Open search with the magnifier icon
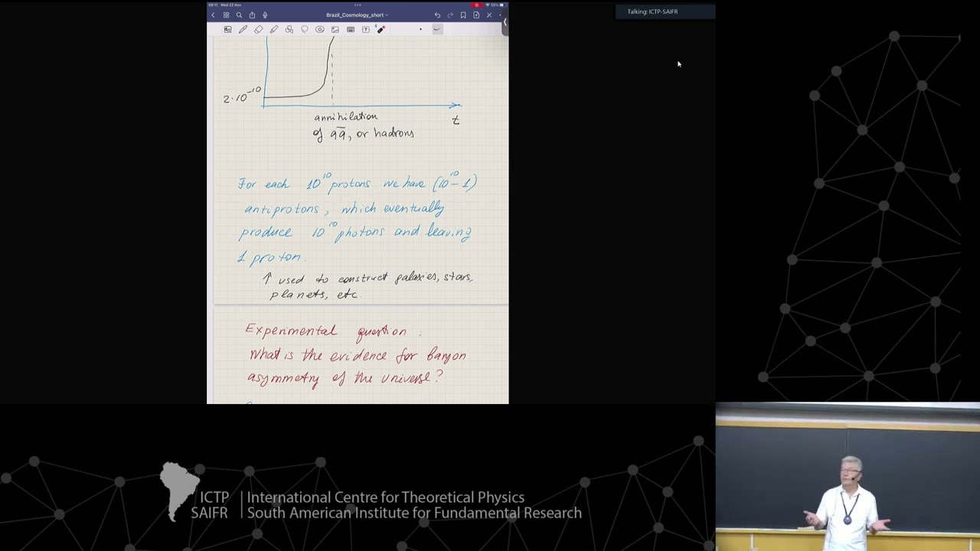Image resolution: width=980 pixels, height=551 pixels. [x=239, y=15]
